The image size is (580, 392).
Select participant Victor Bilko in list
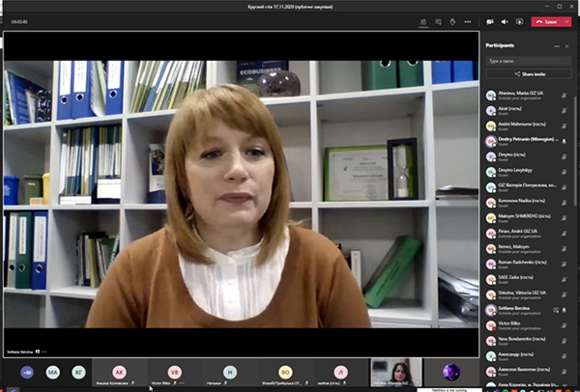528,325
